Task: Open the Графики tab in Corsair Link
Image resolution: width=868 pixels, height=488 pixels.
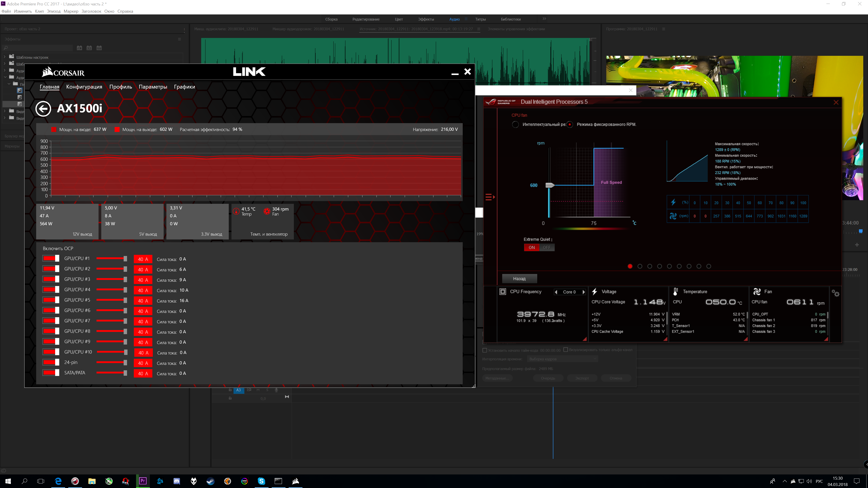Action: 184,87
